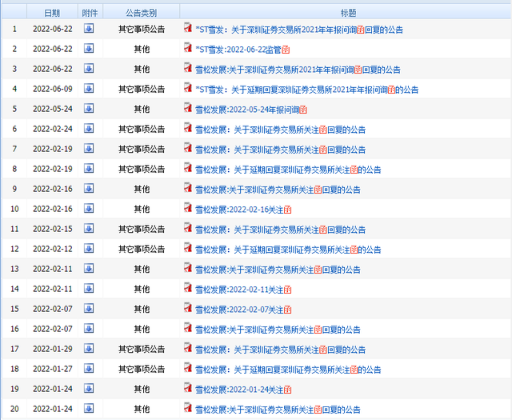The width and height of the screenshot is (512, 420).
Task: Download the attachment in row 13
Action: coord(89,268)
